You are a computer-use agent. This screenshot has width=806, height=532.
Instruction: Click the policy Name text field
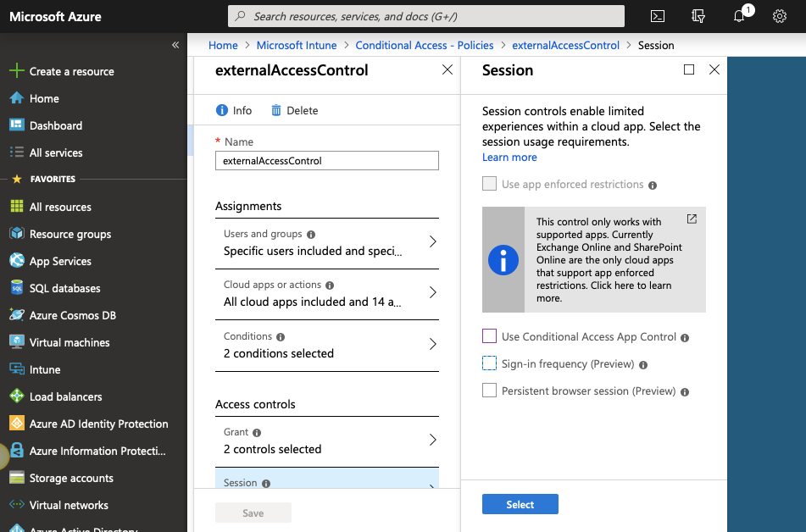[x=327, y=160]
